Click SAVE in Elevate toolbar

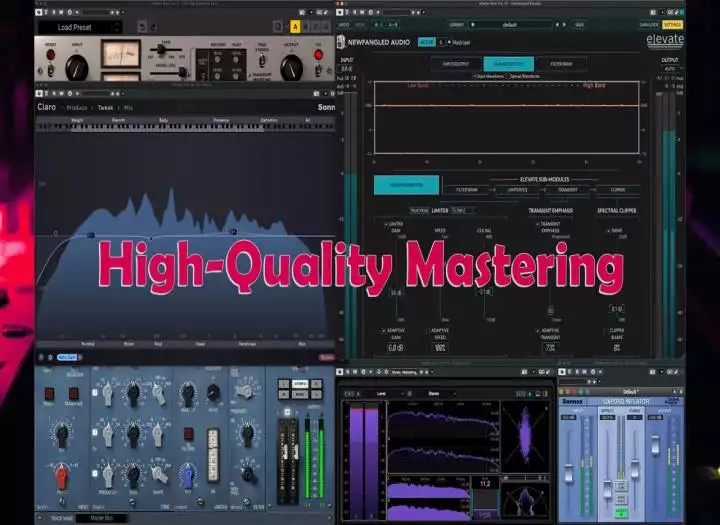click(x=579, y=24)
